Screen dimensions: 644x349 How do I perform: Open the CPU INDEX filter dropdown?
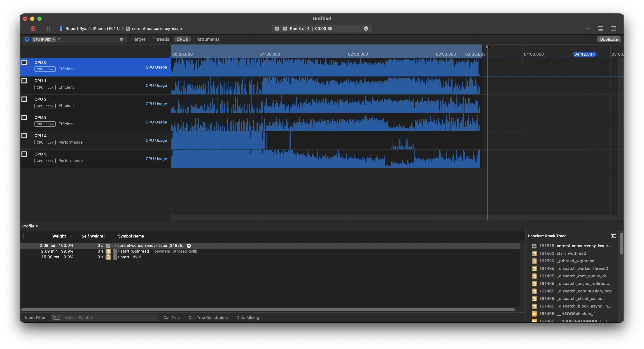tap(44, 39)
